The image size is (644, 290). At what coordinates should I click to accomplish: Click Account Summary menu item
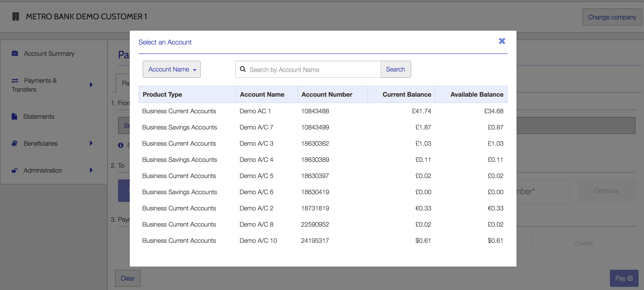tap(49, 53)
